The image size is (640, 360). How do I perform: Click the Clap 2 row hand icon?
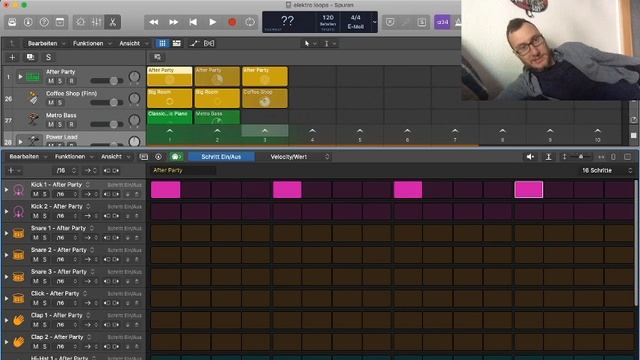pos(18,342)
